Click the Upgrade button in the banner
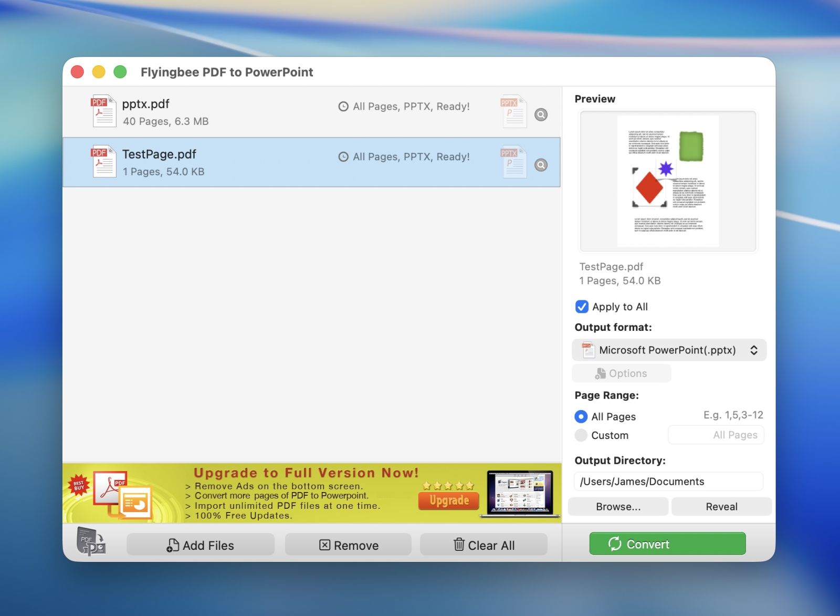840x616 pixels. [449, 500]
